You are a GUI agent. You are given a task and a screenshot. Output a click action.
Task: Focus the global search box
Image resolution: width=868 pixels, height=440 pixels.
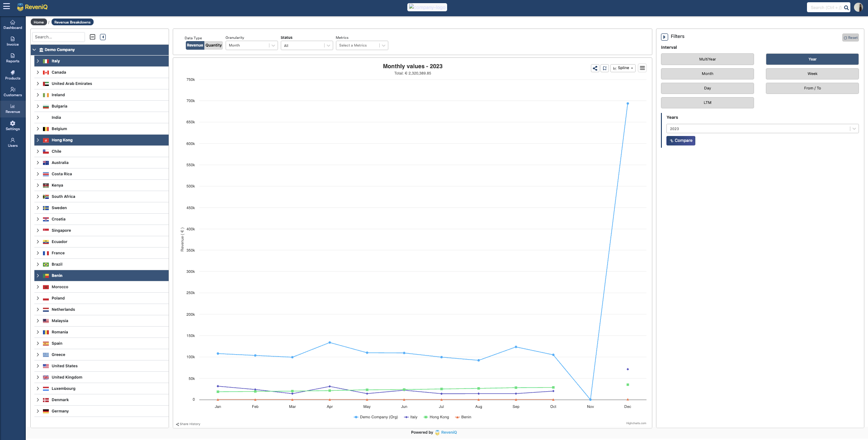[x=825, y=8]
